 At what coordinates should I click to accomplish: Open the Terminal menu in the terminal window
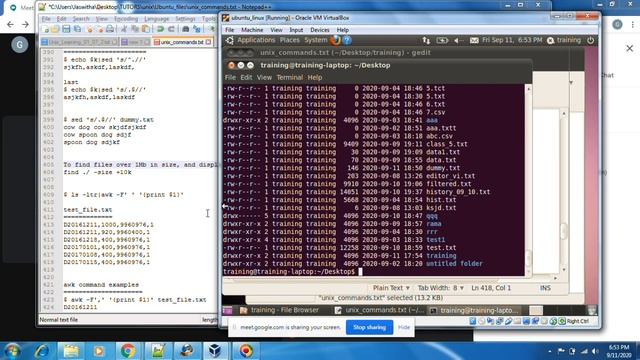pos(289,77)
